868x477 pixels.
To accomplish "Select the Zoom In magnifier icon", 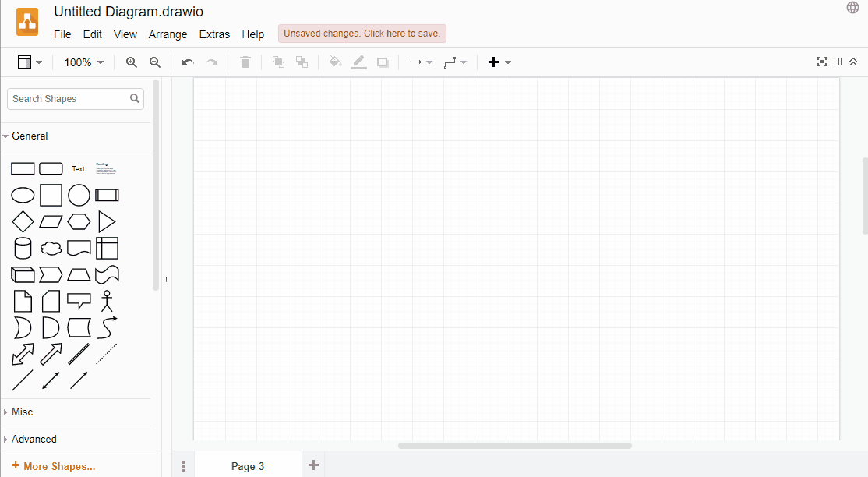I will point(131,62).
